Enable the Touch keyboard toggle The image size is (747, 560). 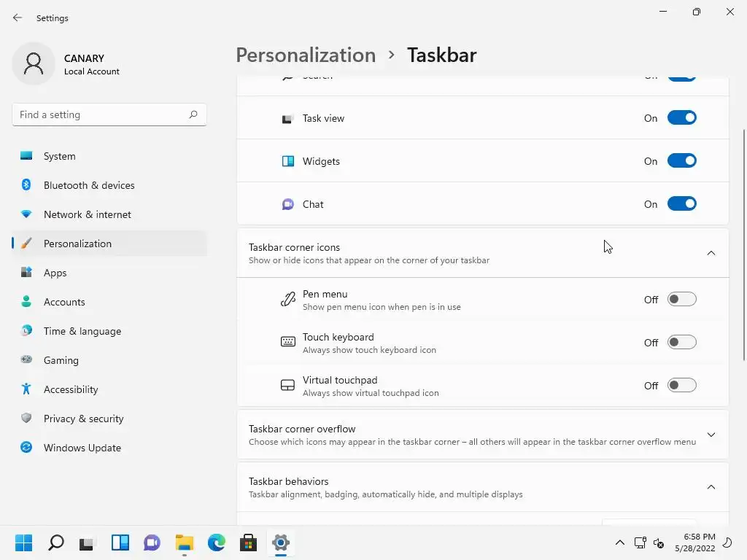click(682, 342)
